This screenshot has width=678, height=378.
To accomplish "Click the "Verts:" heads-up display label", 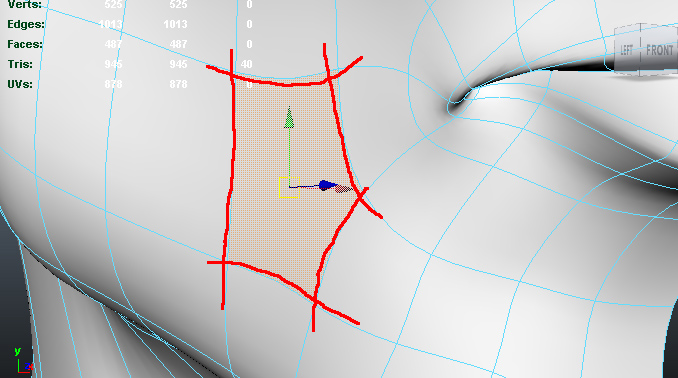I will pos(25,5).
